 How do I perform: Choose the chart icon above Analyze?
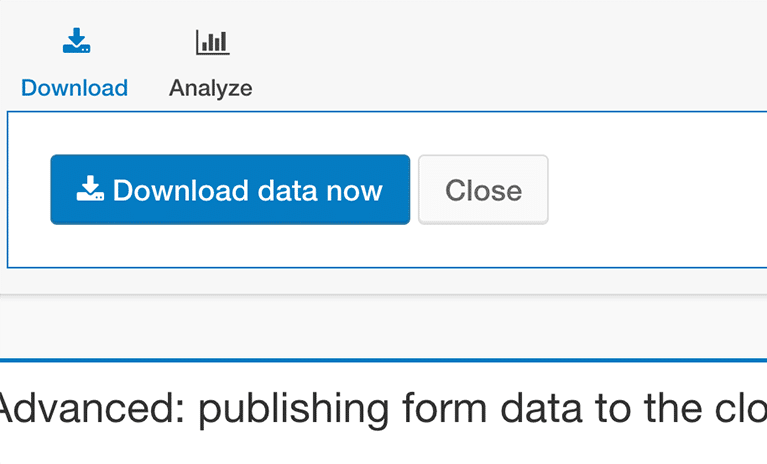pos(213,42)
